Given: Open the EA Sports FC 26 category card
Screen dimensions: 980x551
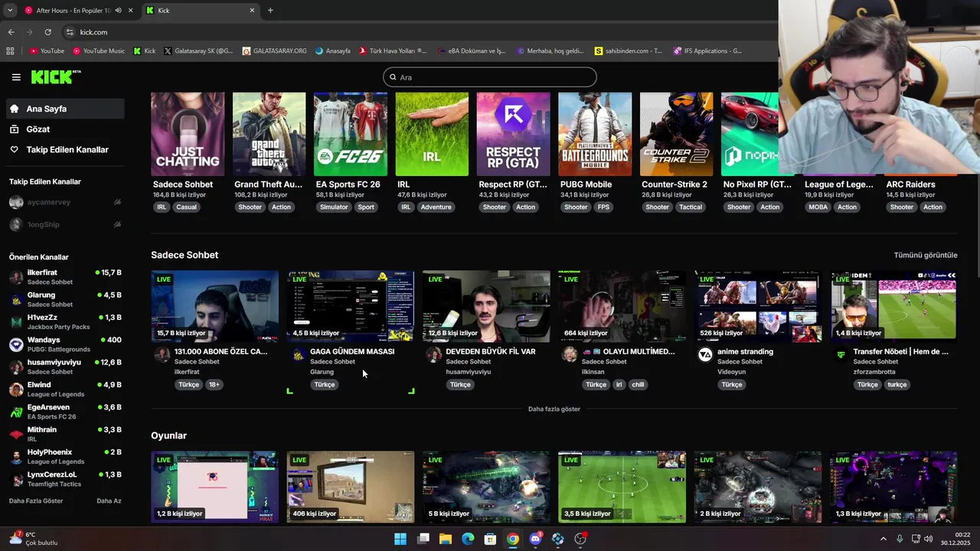Looking at the screenshot, I should (x=351, y=134).
